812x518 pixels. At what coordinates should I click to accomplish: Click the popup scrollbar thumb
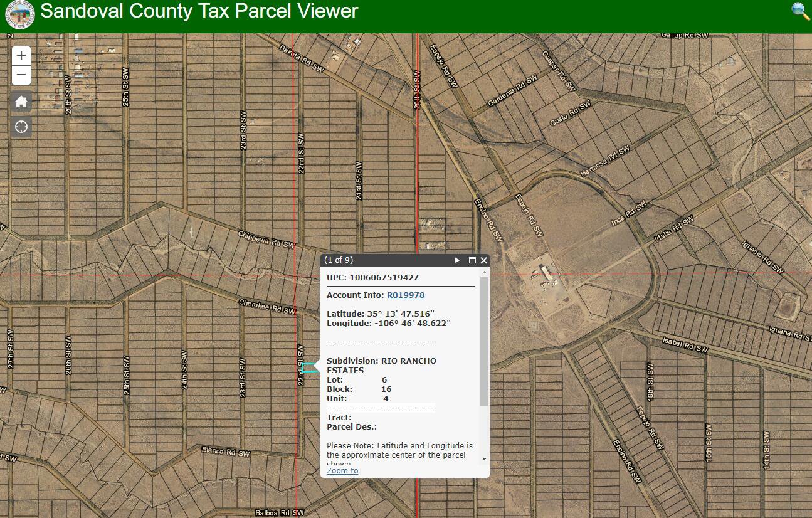click(x=484, y=341)
